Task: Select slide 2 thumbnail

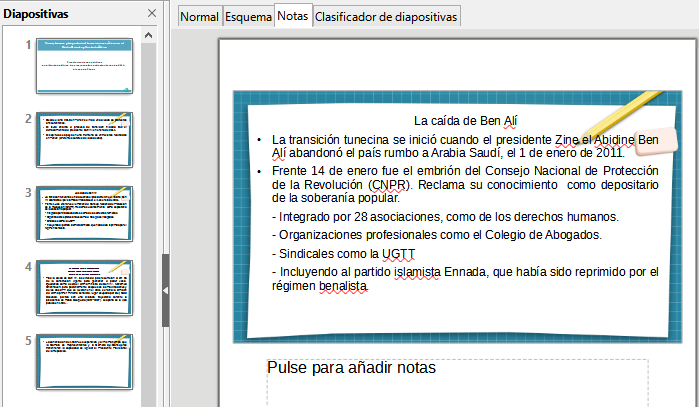Action: pyautogui.click(x=85, y=139)
